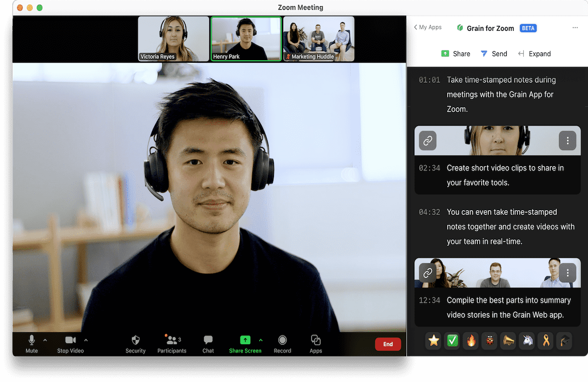The image size is (588, 382).
Task: Add the unicorn reaction
Action: point(527,341)
